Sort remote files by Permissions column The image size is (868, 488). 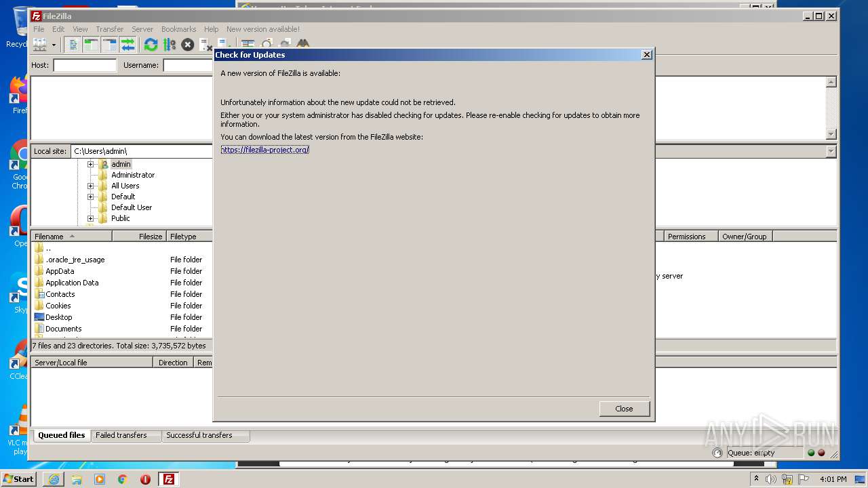pyautogui.click(x=691, y=237)
